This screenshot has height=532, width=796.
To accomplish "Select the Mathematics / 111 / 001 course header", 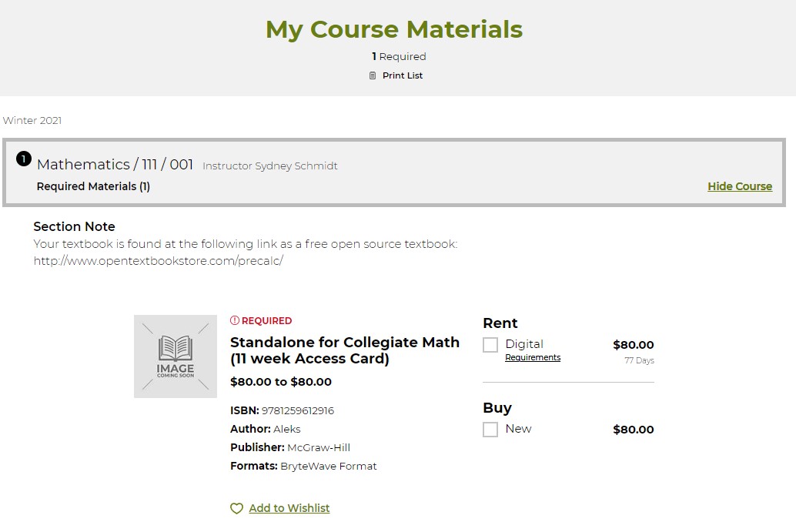I will point(114,164).
